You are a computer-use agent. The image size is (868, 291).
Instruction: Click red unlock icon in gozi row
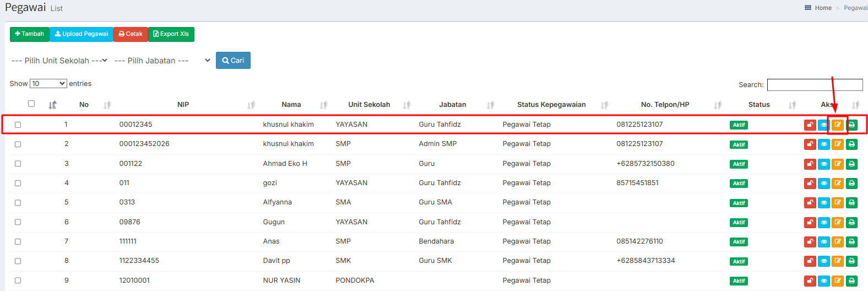tap(810, 183)
